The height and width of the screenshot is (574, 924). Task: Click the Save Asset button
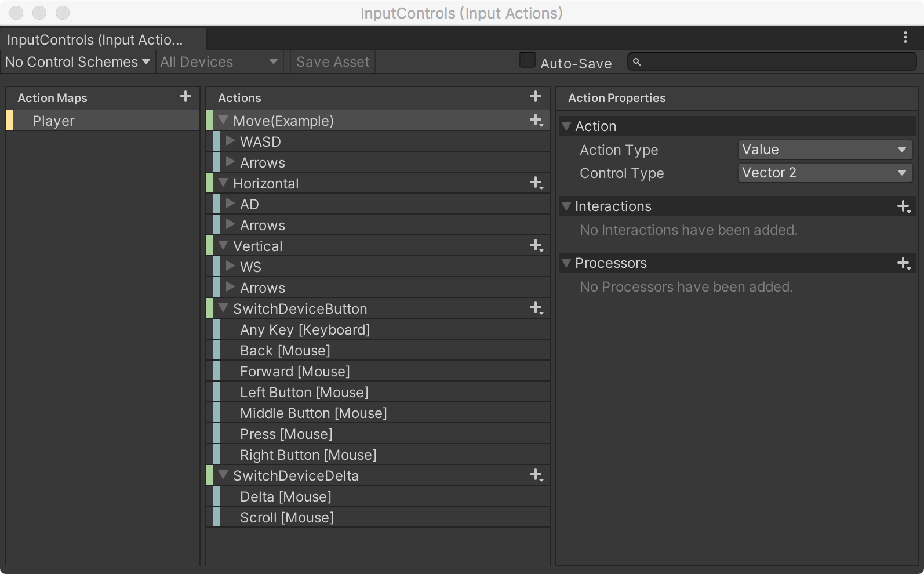tap(332, 62)
